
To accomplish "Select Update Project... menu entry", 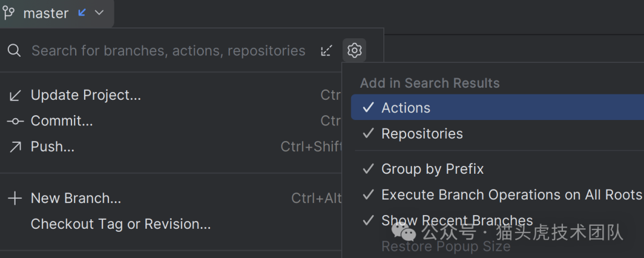I will [x=86, y=95].
